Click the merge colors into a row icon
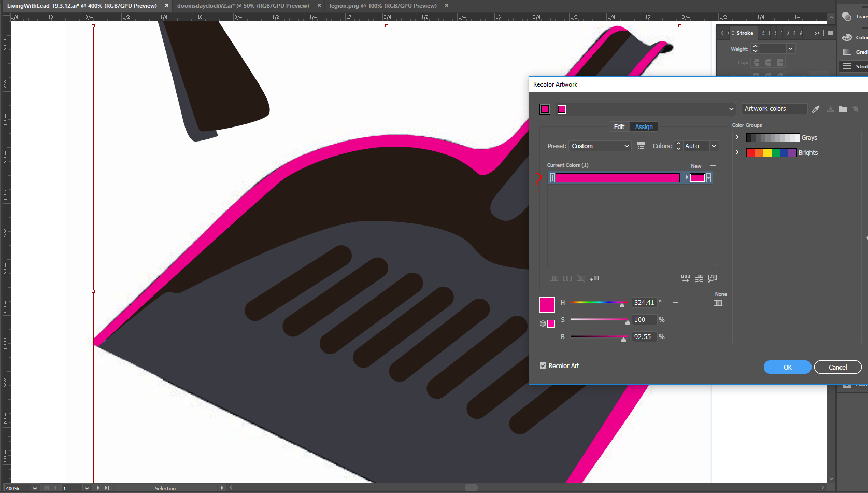 pos(554,278)
